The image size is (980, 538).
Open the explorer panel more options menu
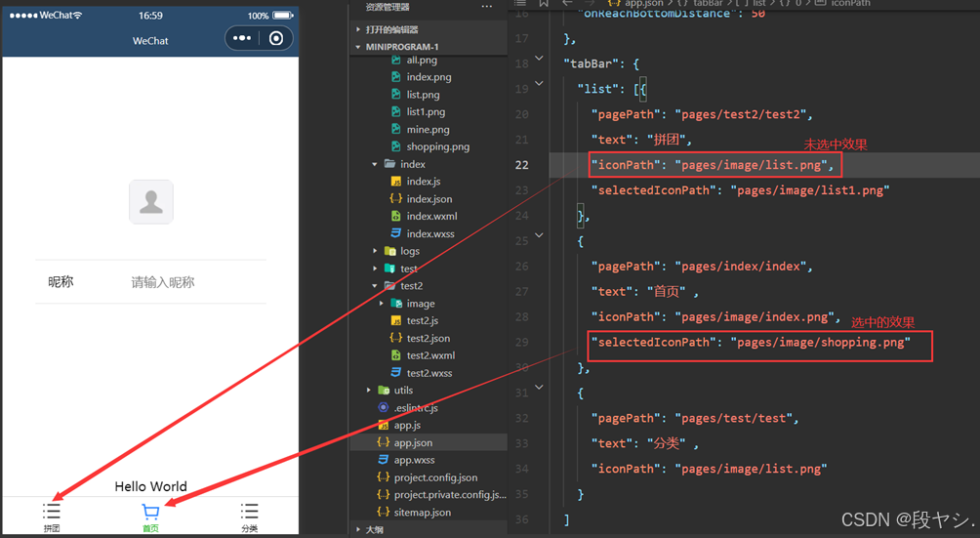pyautogui.click(x=487, y=7)
